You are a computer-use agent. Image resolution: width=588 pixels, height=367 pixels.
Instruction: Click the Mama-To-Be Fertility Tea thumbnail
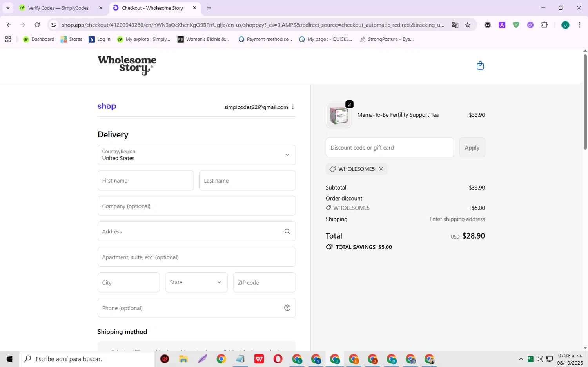339,115
